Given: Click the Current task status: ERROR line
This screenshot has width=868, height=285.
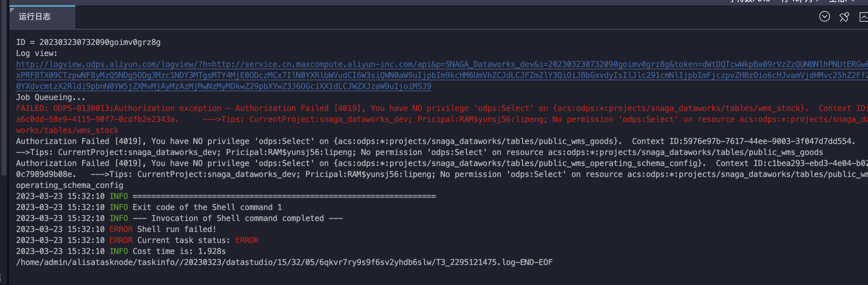Looking at the screenshot, I should 137,240.
